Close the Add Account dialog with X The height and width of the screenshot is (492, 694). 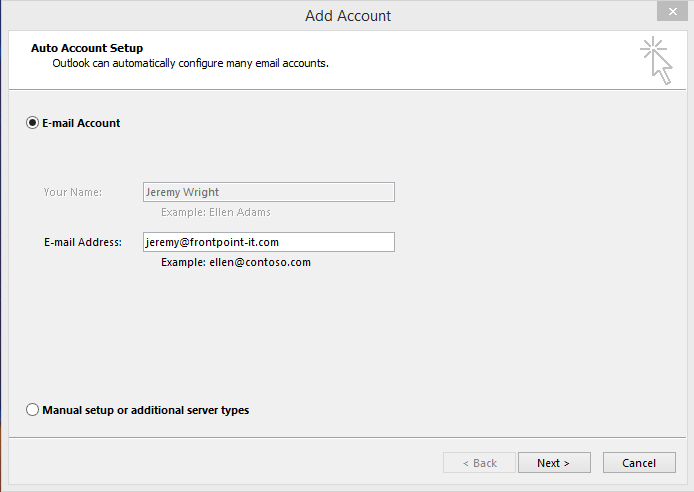(x=672, y=12)
